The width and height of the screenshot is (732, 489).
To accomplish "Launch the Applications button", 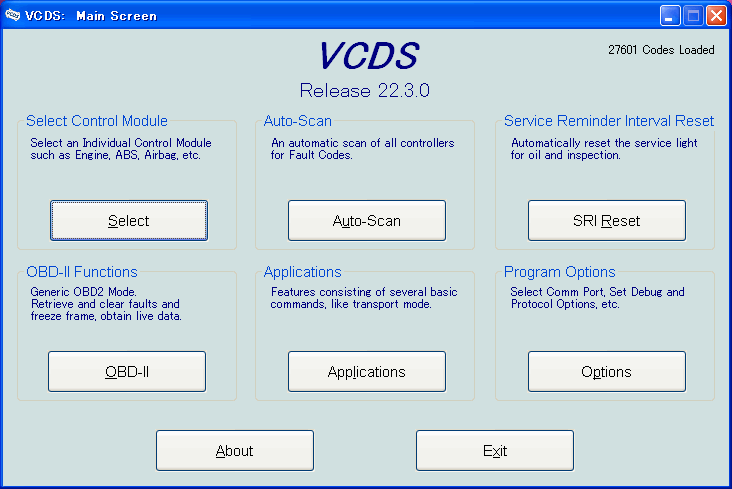I will [x=367, y=371].
